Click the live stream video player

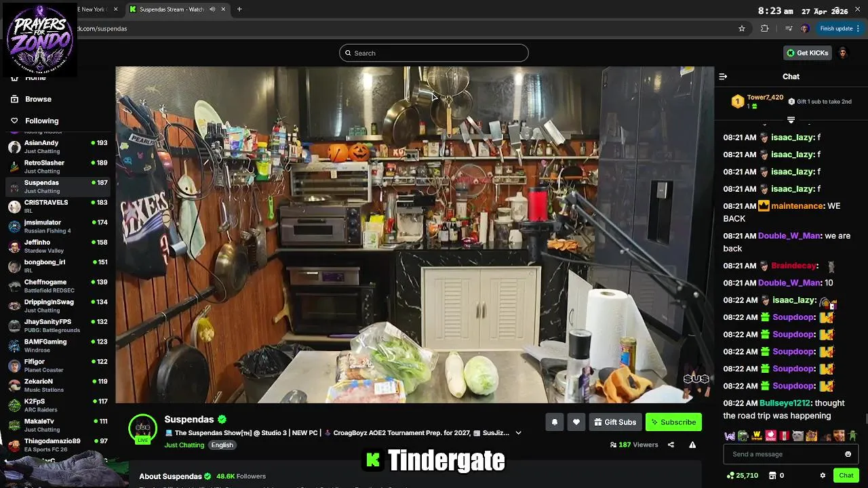[x=414, y=235]
